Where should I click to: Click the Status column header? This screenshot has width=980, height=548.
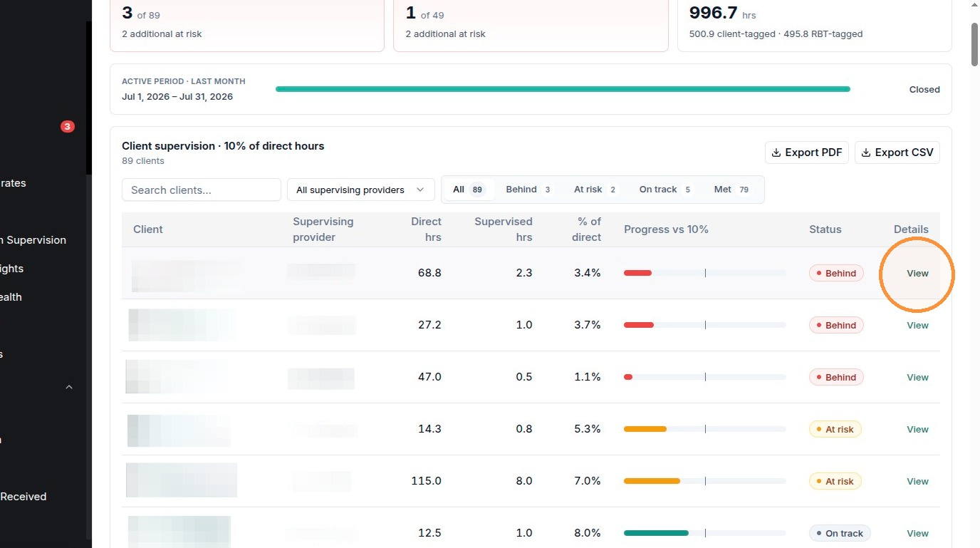pos(825,229)
